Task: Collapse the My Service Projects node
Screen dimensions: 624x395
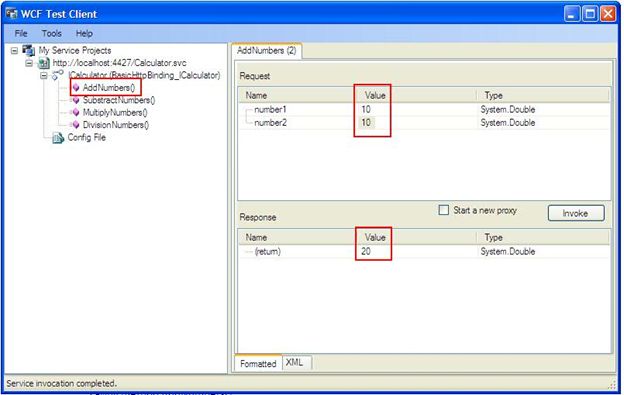Action: point(14,51)
